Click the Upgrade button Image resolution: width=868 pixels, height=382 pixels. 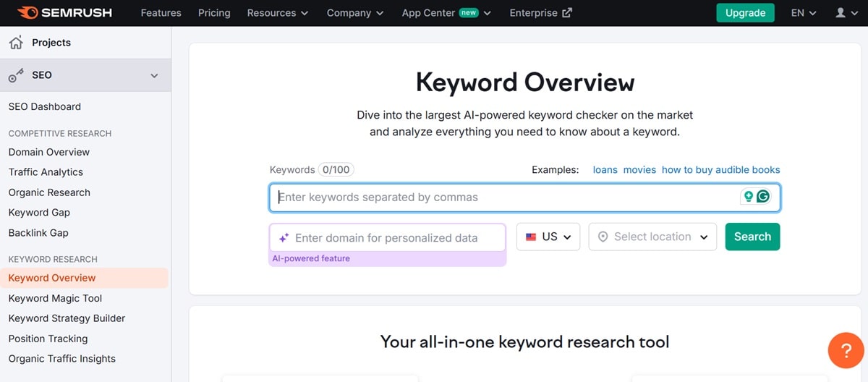(745, 13)
